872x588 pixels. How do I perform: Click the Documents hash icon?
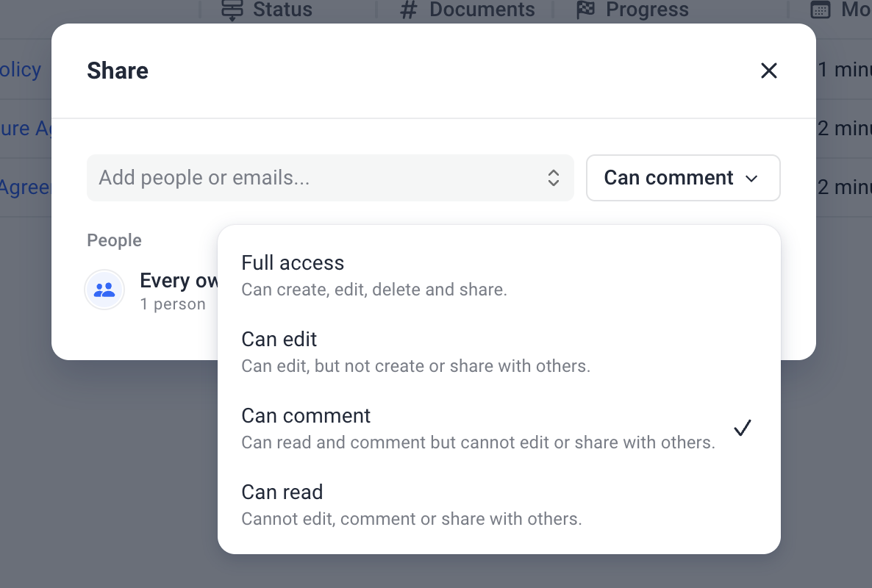click(x=408, y=10)
